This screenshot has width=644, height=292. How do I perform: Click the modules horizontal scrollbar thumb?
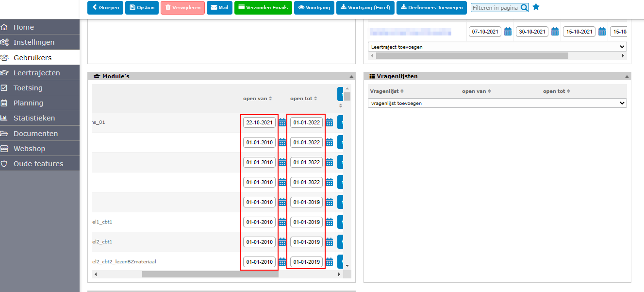click(x=210, y=275)
